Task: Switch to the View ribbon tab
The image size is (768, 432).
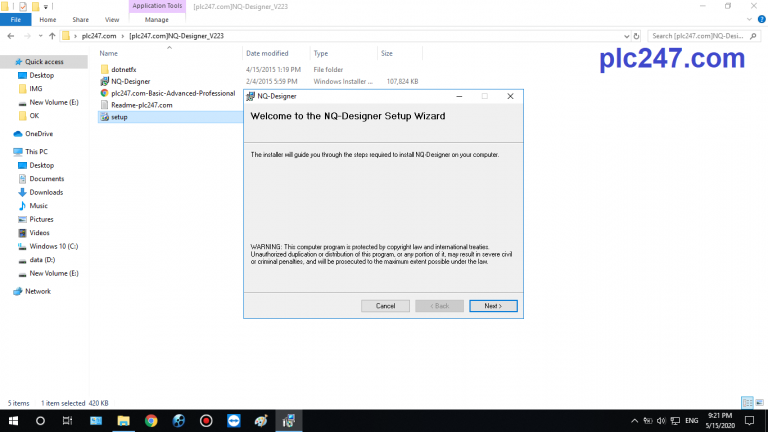Action: [112, 19]
